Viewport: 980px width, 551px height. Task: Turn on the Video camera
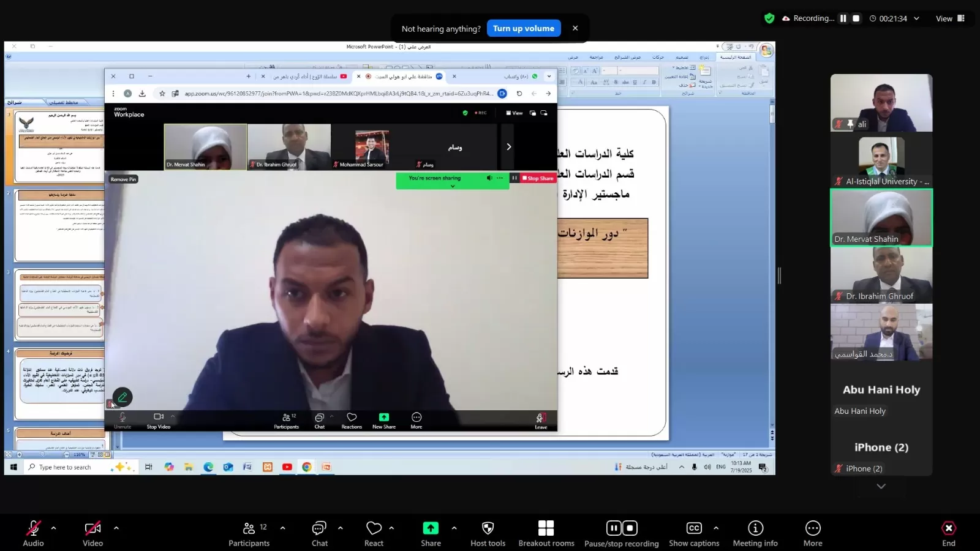click(x=92, y=533)
